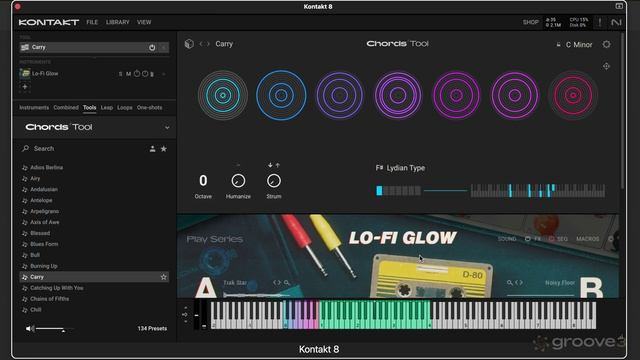Image resolution: width=640 pixels, height=360 pixels.
Task: Switch to the One-shots tab
Action: 149,108
